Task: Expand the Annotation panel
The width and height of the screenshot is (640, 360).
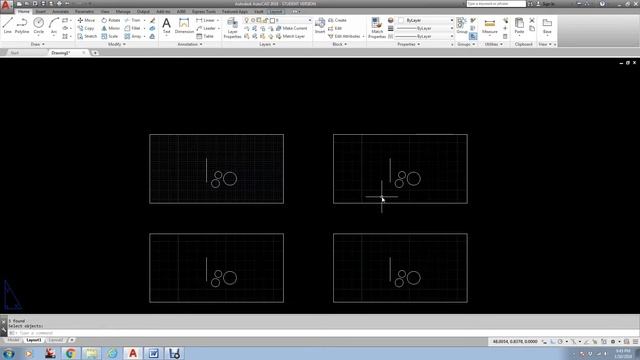Action: click(190, 44)
